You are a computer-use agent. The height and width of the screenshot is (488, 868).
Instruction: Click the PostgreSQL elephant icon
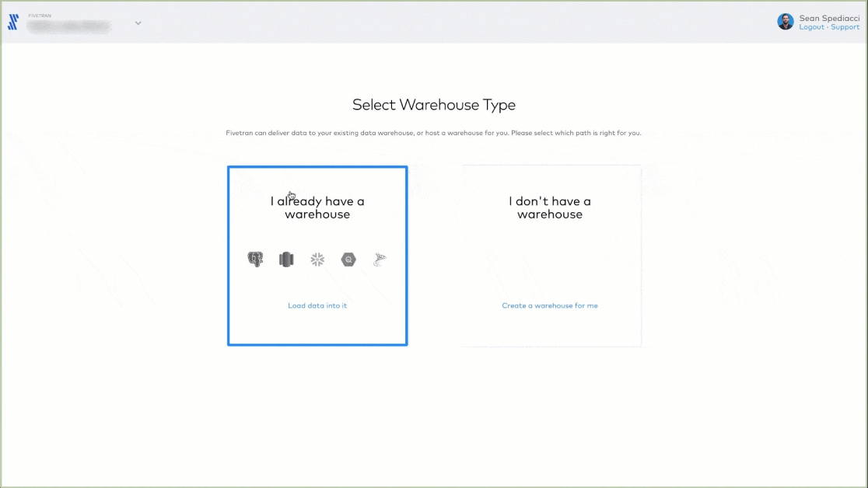pyautogui.click(x=255, y=260)
